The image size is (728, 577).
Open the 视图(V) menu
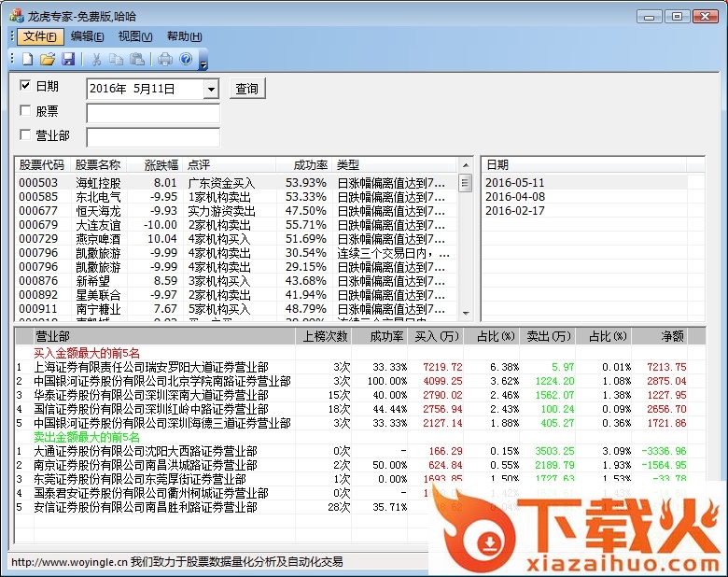click(134, 36)
